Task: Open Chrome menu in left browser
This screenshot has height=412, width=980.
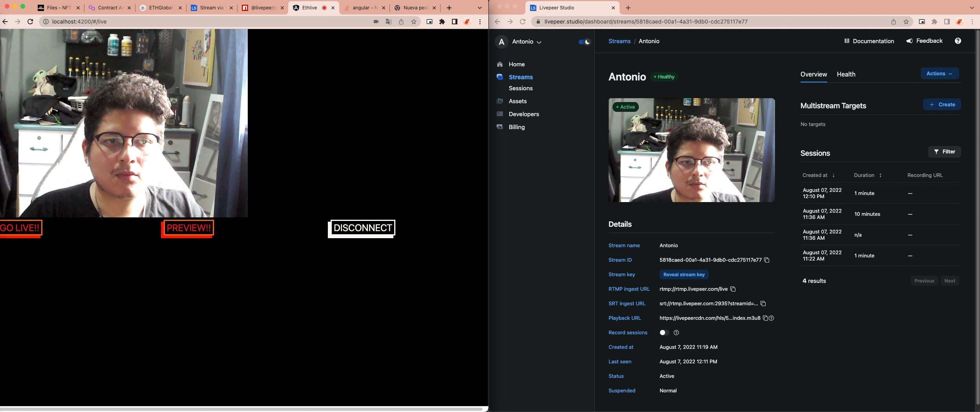Action: (480, 22)
